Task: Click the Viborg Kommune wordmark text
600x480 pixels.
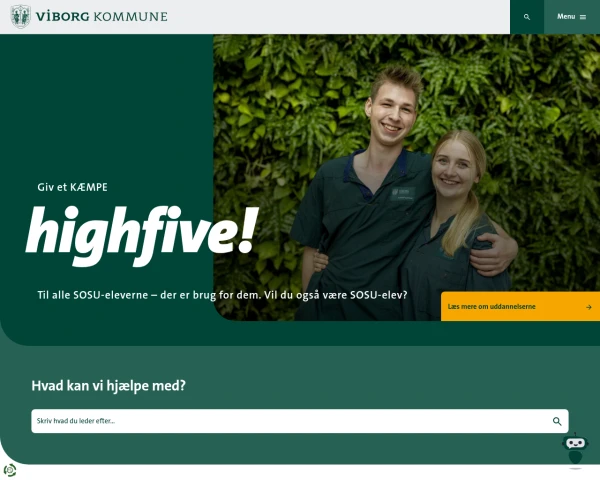Action: coord(101,16)
